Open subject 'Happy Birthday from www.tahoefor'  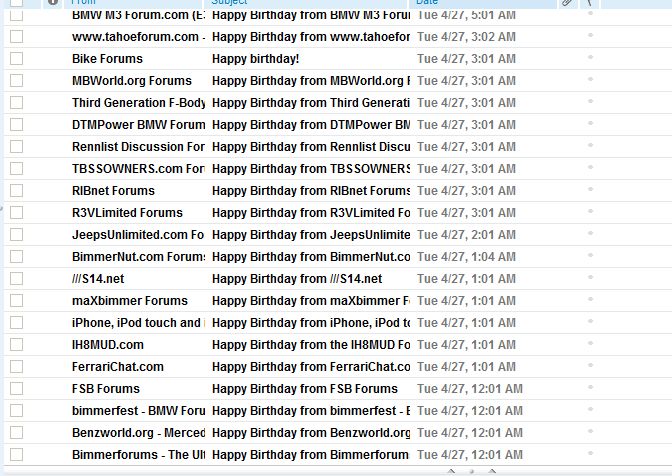coord(311,37)
